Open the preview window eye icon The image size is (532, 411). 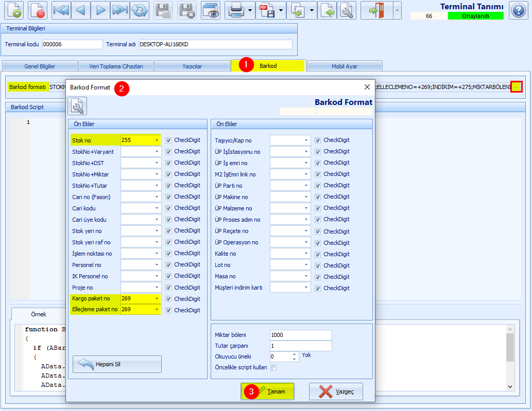click(211, 10)
